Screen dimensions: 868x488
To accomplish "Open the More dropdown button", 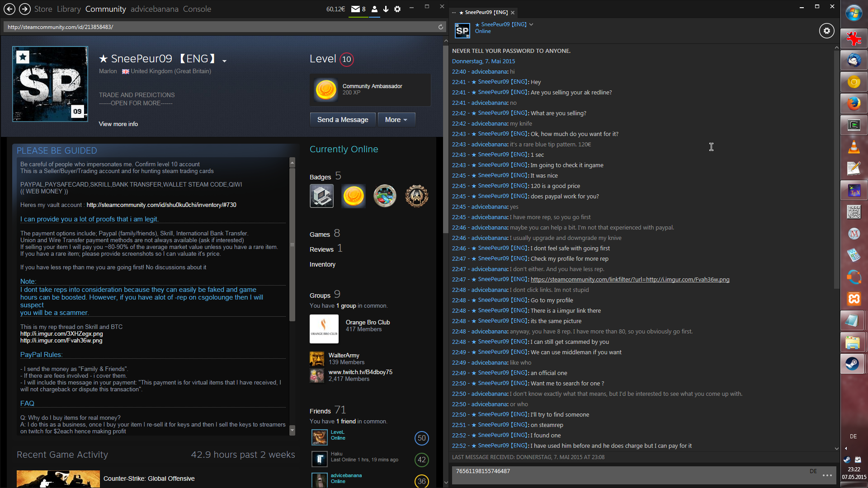I will 396,120.
